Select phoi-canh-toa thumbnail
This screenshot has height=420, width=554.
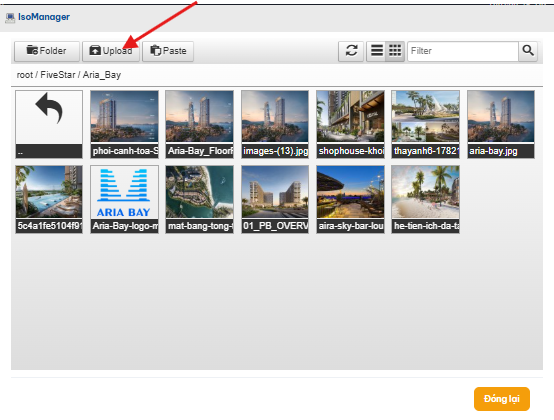(x=124, y=124)
